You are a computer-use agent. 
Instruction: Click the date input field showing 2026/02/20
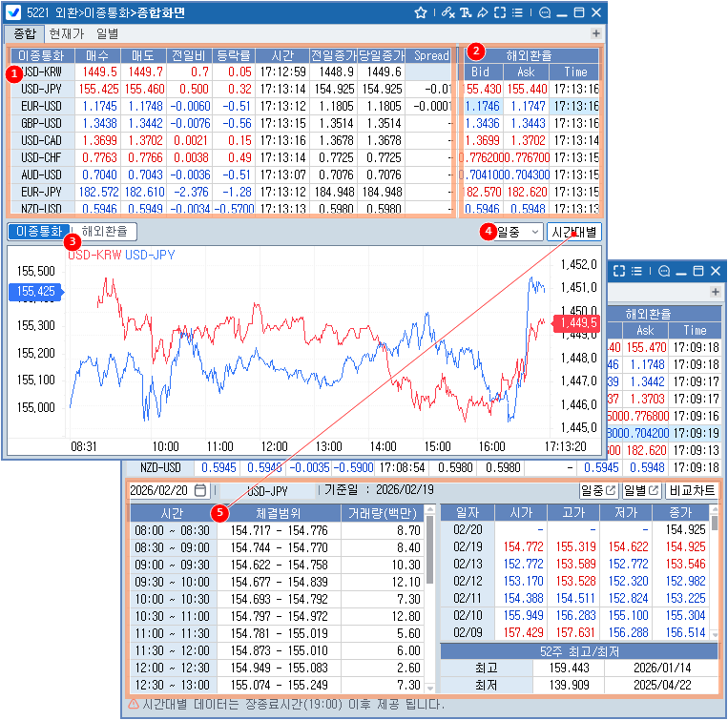point(160,490)
